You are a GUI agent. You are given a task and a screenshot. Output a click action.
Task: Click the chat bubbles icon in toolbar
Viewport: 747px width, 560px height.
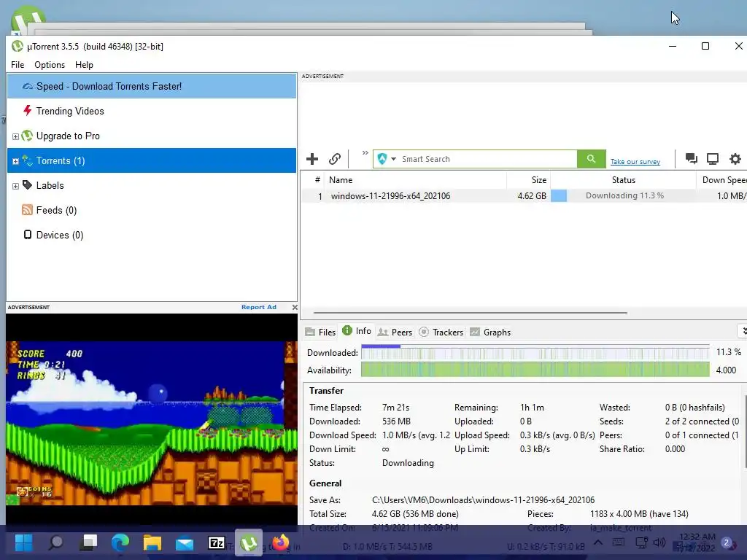(x=692, y=158)
